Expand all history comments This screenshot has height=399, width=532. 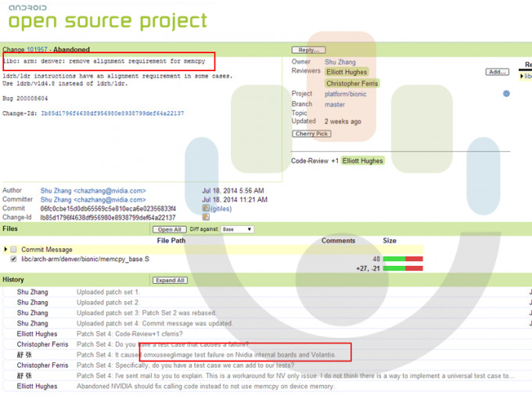(x=170, y=280)
